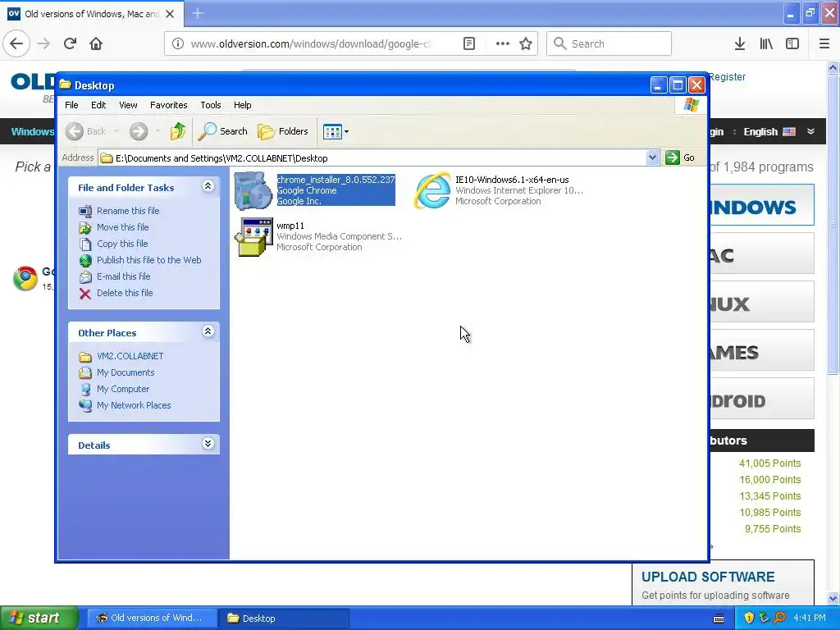Click Firefox home button
This screenshot has height=630, width=840.
click(96, 43)
